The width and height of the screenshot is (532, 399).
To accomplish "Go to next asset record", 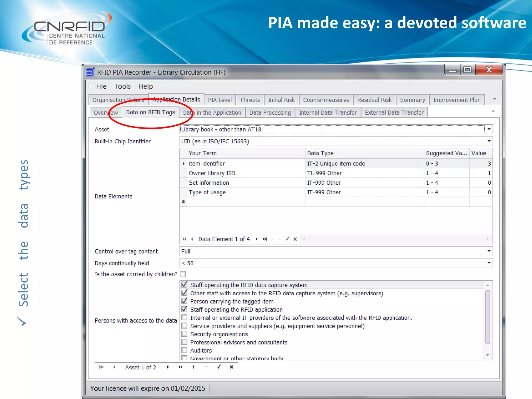I will 168,367.
